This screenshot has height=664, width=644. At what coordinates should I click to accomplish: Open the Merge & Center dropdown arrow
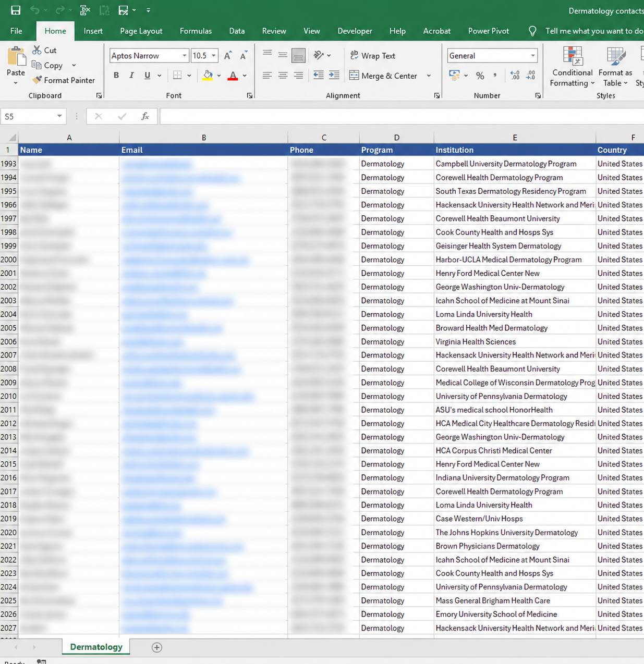tap(429, 76)
